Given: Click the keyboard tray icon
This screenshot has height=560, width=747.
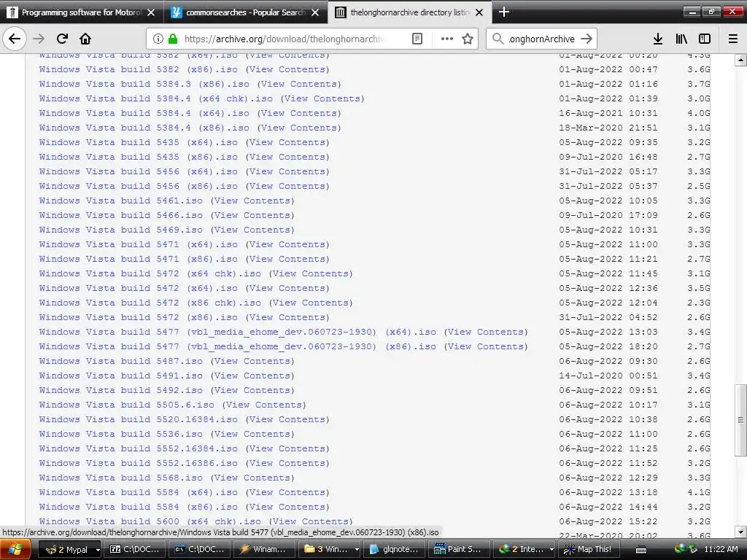Looking at the screenshot, I should pos(641,550).
